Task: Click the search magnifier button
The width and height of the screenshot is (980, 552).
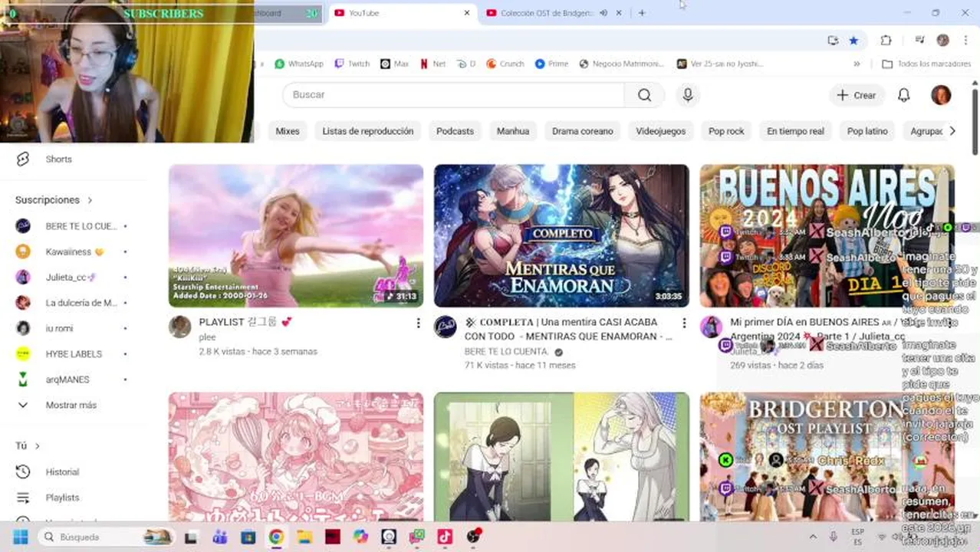Action: coord(644,94)
